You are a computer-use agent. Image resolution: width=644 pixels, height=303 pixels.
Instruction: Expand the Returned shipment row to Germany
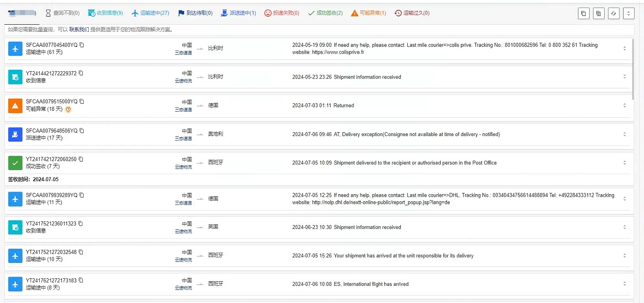(624, 105)
